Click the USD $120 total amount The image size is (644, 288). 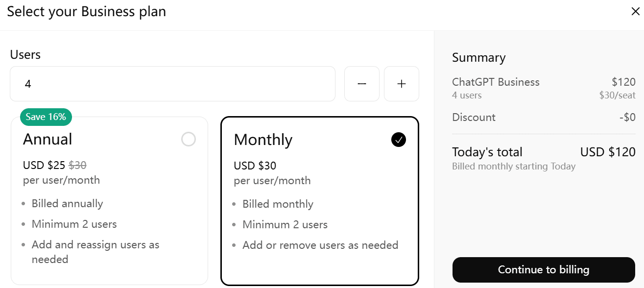(608, 152)
